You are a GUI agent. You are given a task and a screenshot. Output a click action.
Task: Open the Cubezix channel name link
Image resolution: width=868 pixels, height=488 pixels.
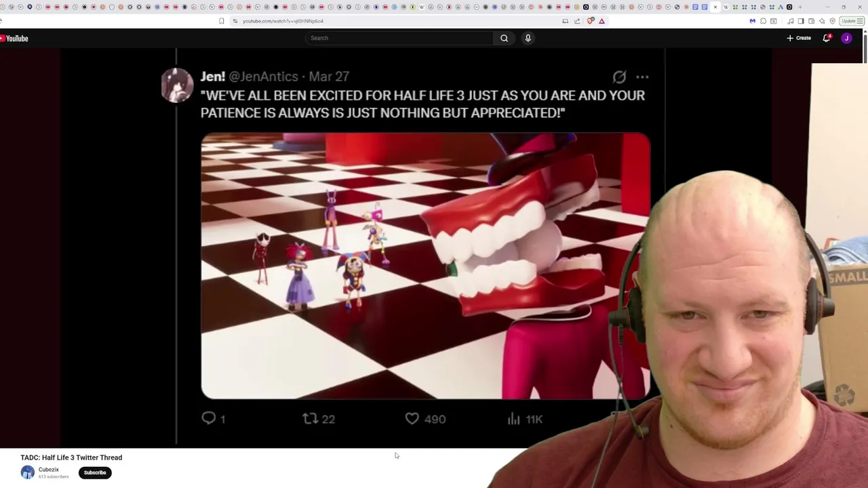(x=48, y=470)
